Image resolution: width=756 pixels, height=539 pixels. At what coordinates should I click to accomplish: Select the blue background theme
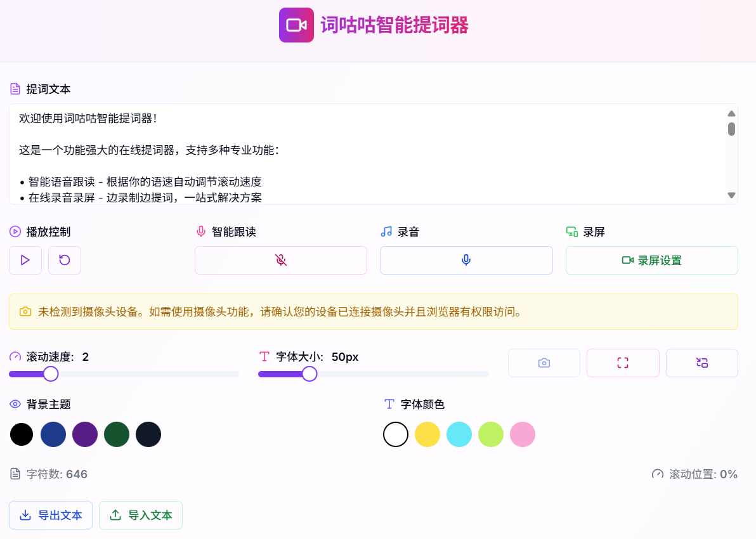point(53,434)
